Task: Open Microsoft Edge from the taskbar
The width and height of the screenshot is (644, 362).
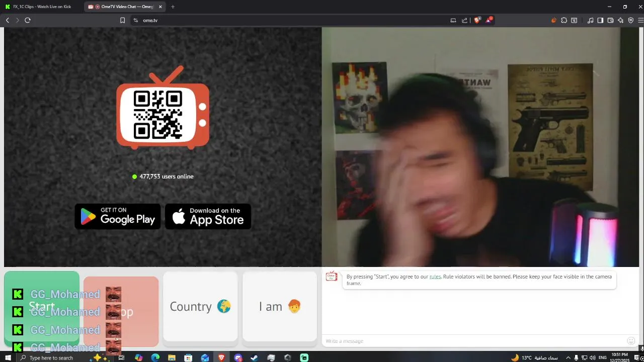Action: click(x=155, y=357)
